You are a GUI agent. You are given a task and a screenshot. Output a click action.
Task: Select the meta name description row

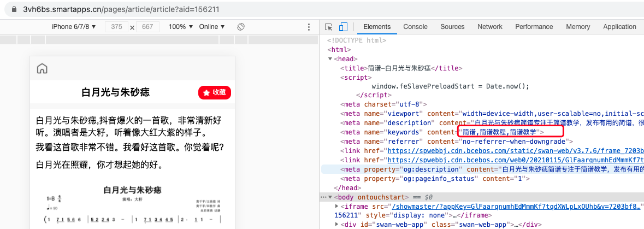coord(492,123)
